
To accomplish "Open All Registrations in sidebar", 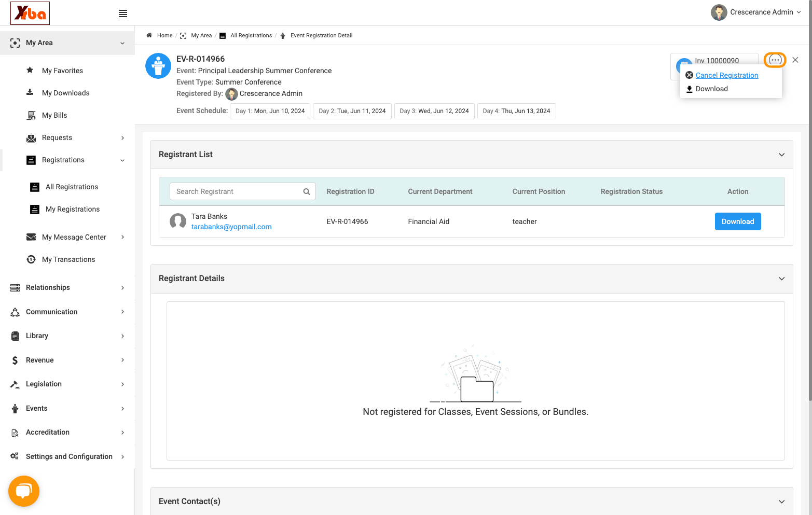I will pos(72,187).
